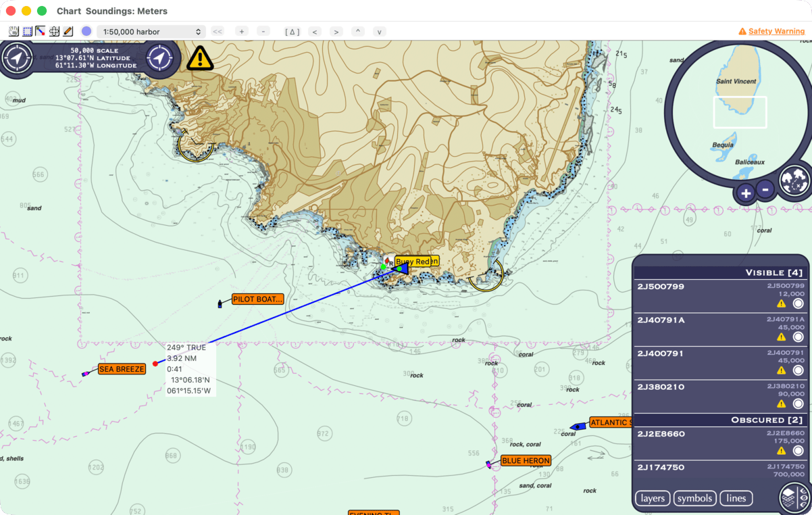Click the 249° TRUE bearing readout

(x=186, y=347)
